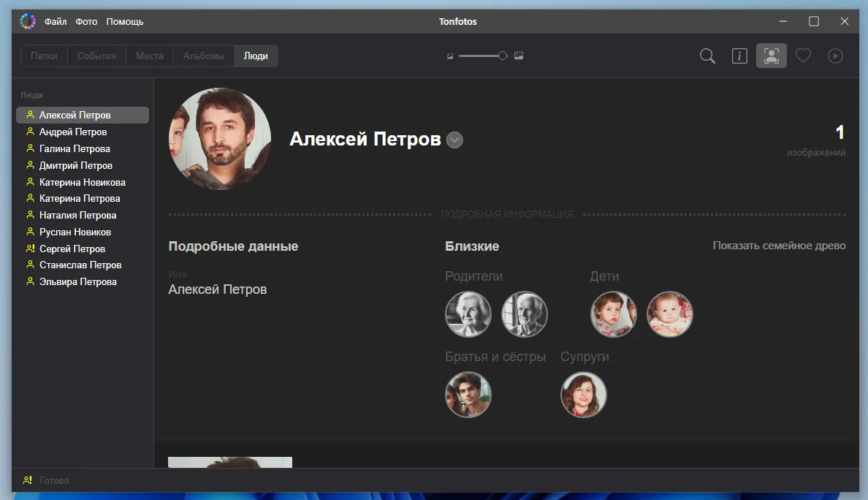Open the Файл menu
The width and height of the screenshot is (868, 500).
56,22
